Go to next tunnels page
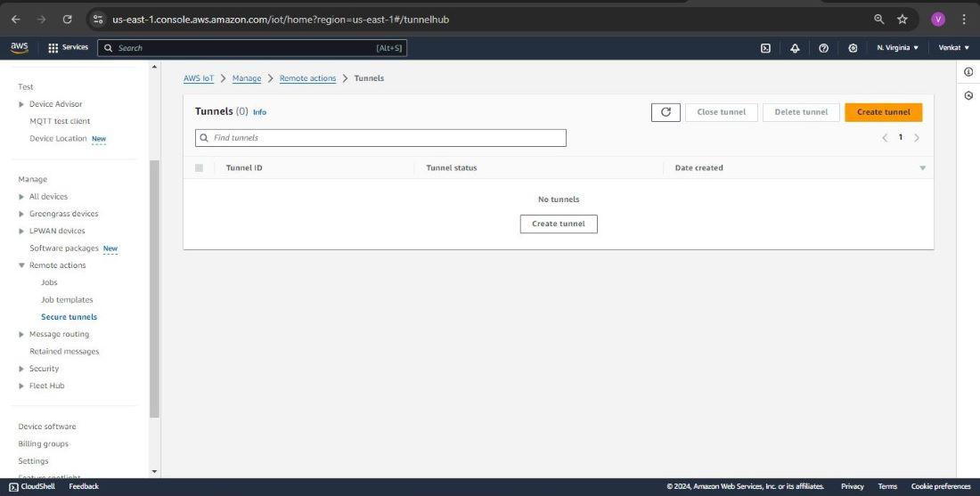Screen dimensions: 980x496 click(917, 137)
